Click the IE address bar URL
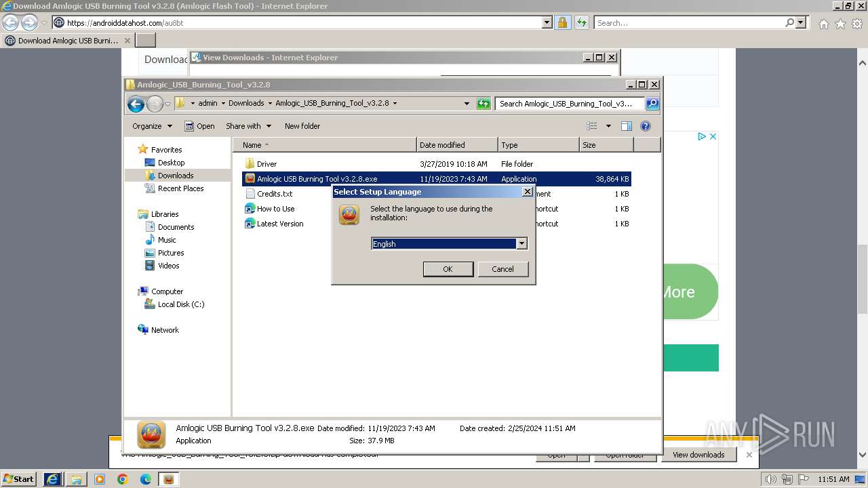868x488 pixels. (125, 23)
